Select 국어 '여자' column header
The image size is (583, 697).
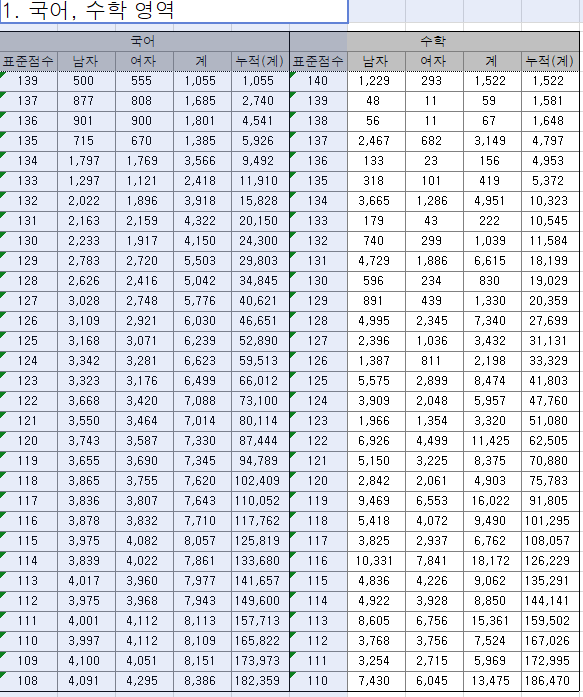tap(144, 61)
